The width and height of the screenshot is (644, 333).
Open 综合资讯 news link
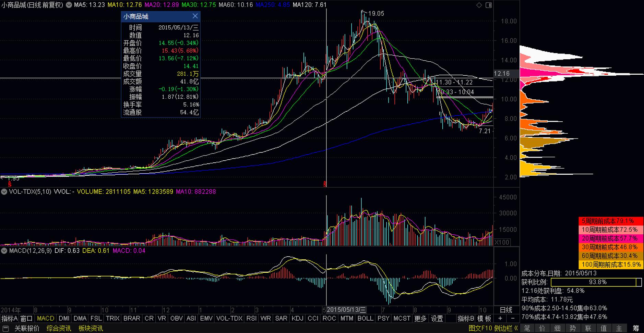59,328
